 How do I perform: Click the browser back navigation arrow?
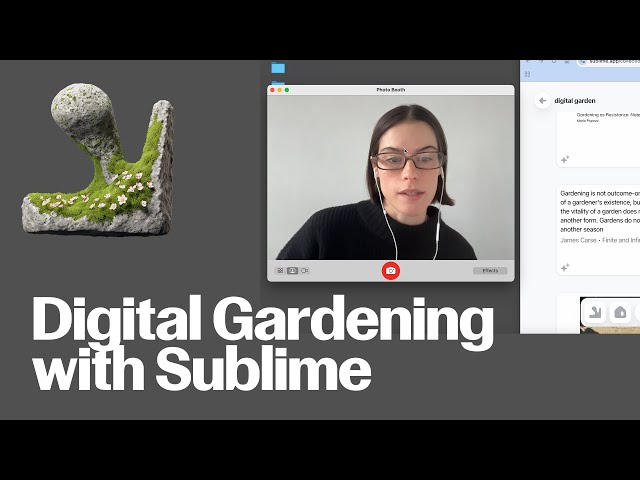coord(527,62)
